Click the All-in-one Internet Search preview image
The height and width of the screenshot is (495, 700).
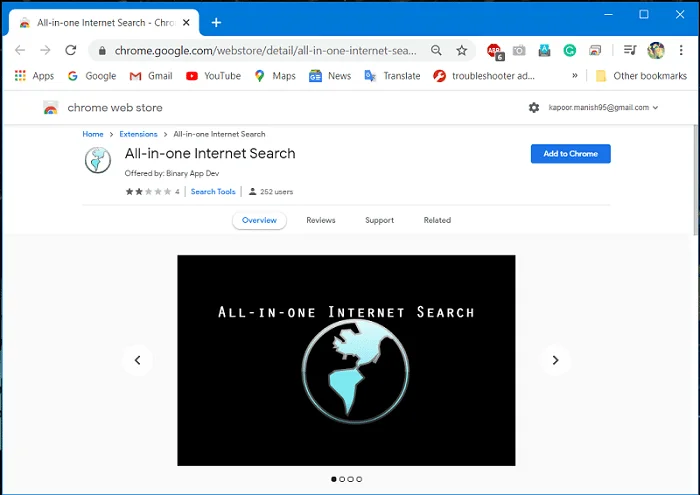346,360
